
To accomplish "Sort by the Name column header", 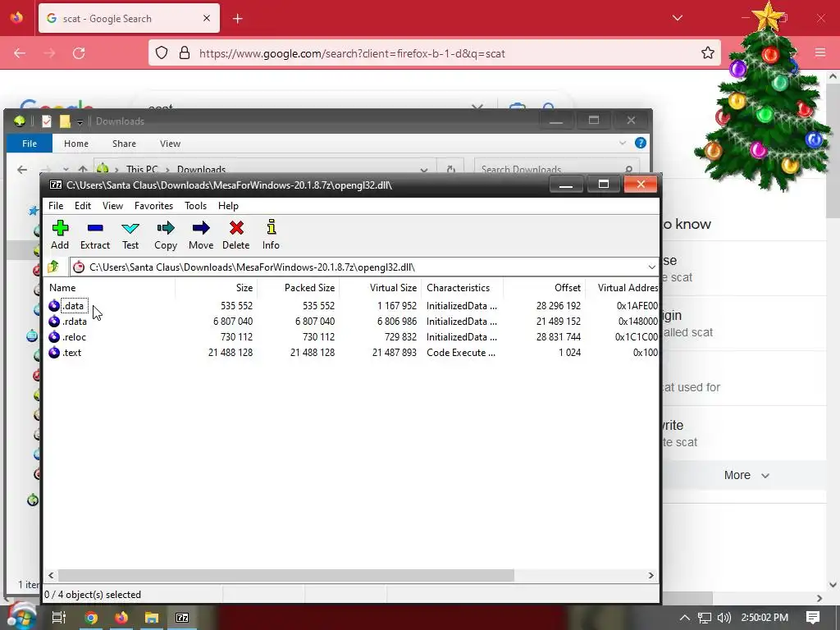I will point(109,288).
